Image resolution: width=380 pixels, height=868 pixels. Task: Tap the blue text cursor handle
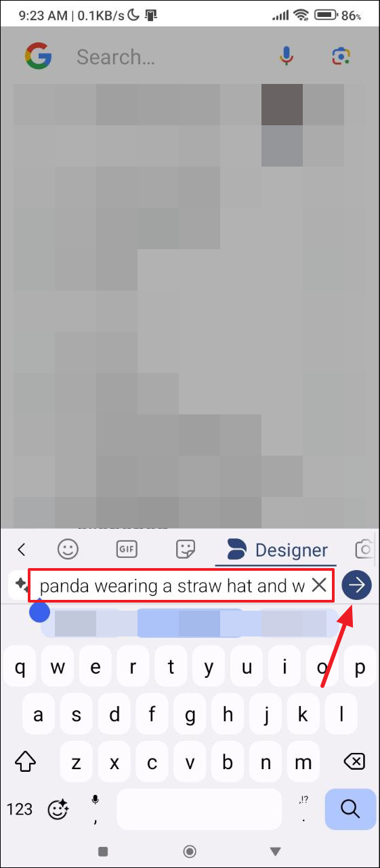tap(40, 611)
